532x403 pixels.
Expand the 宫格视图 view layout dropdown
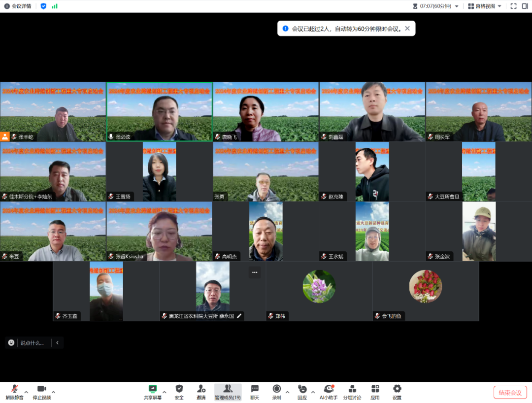(485, 6)
